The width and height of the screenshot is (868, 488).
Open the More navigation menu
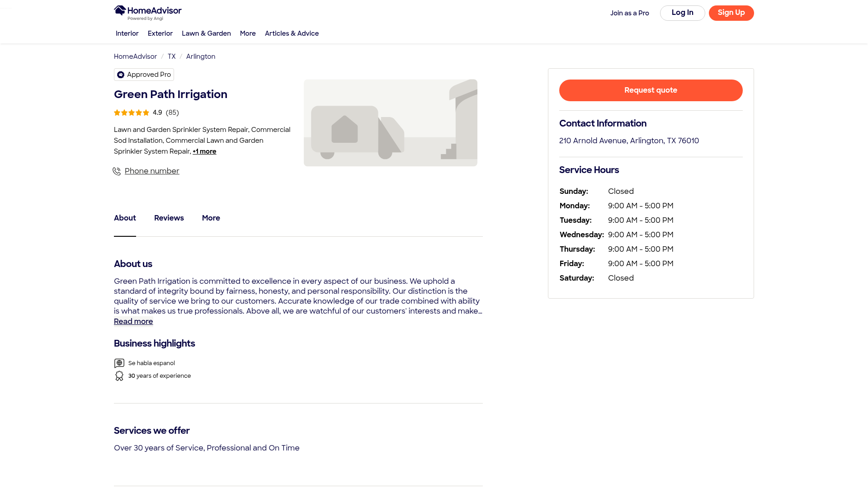point(248,34)
